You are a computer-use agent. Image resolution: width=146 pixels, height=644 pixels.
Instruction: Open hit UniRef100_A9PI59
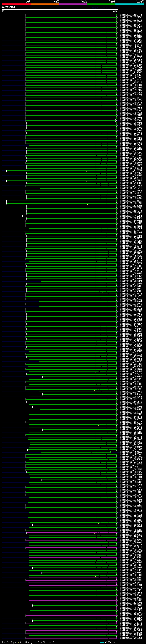[131, 17]
